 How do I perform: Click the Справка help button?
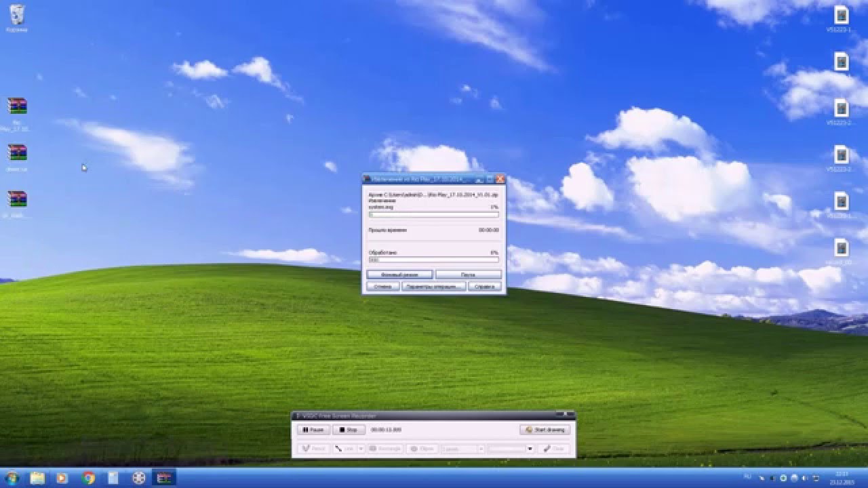[x=484, y=287]
